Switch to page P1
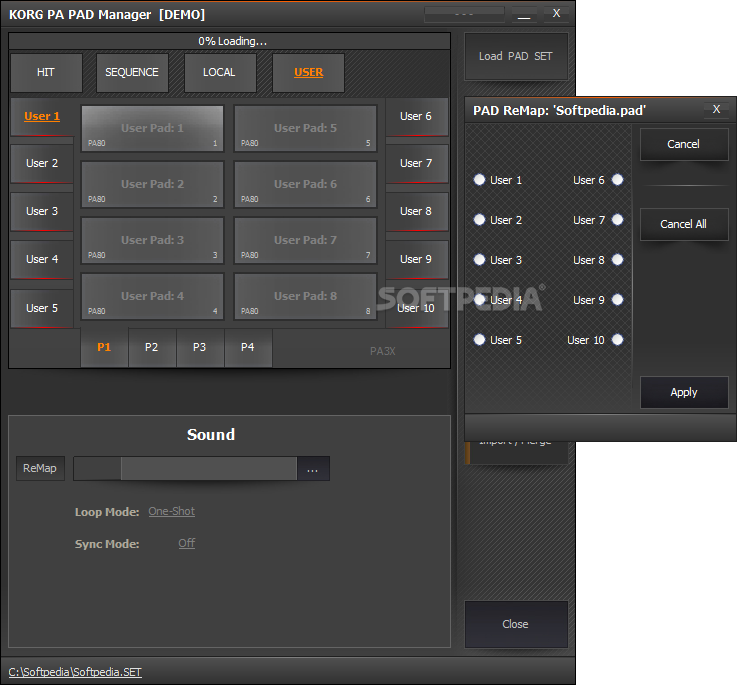The width and height of the screenshot is (737, 685). (104, 347)
